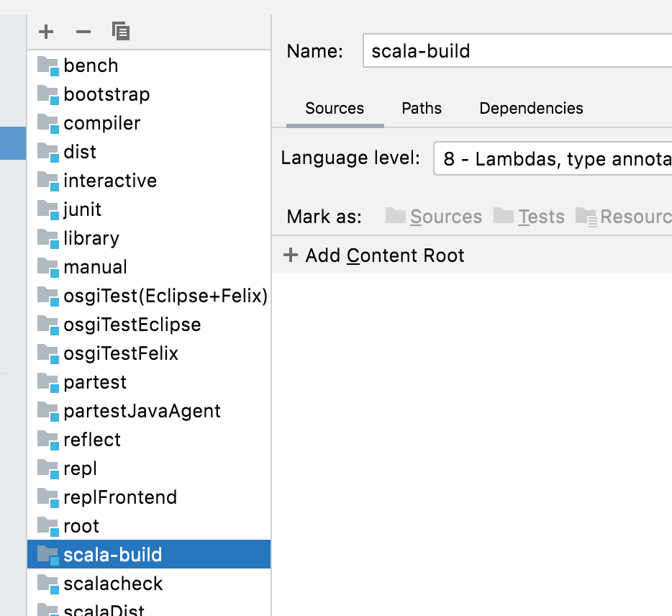
Task: Select the scalacheck module name
Action: tap(113, 584)
